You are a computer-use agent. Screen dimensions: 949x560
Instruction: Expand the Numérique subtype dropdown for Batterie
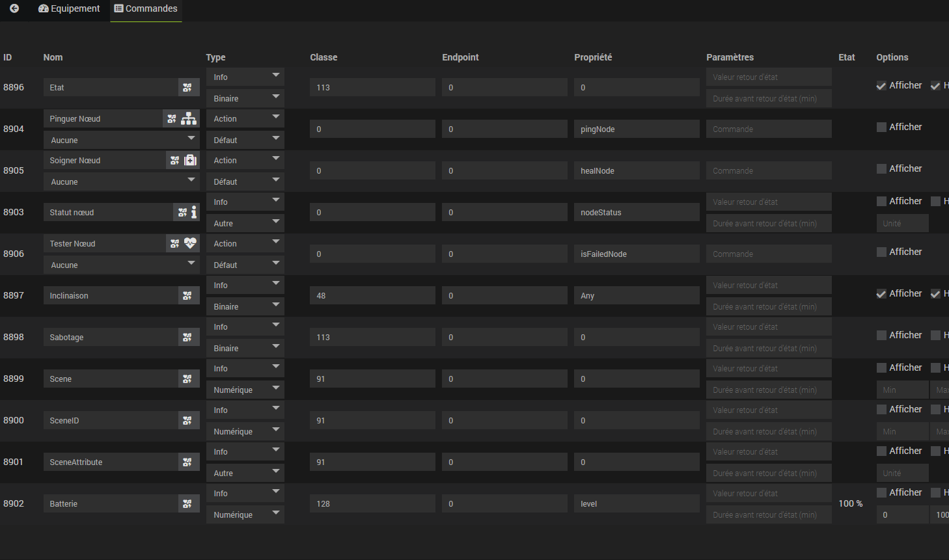[x=245, y=515]
